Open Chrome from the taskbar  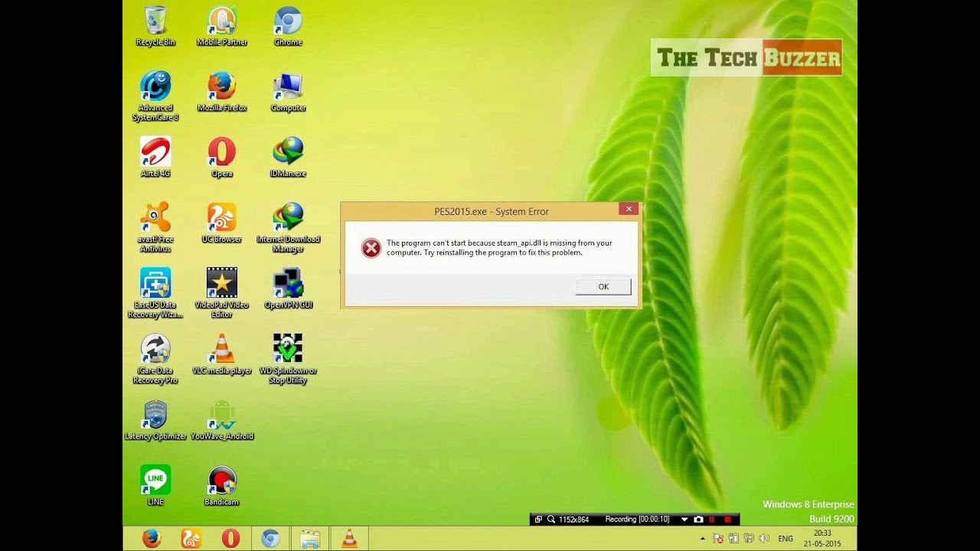pos(270,539)
